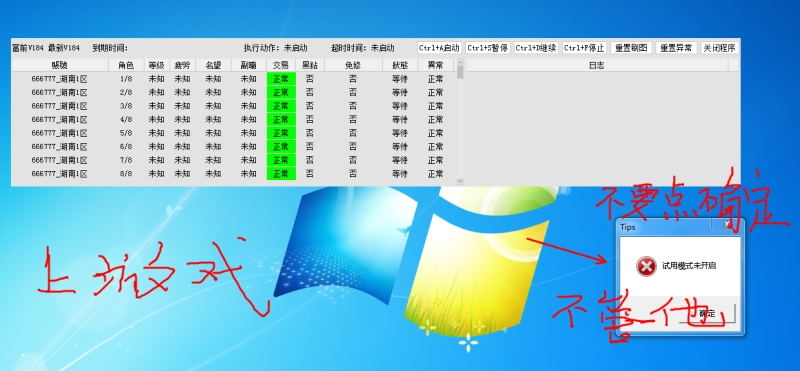
Task: Click 免修 否 cell in 6/8 row
Action: (x=353, y=146)
